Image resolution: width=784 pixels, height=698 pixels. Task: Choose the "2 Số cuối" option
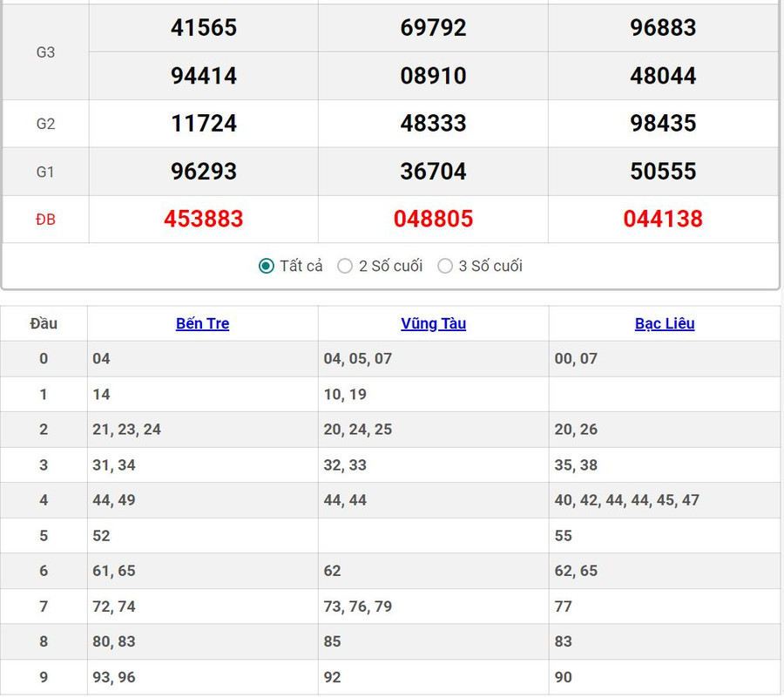click(x=345, y=266)
